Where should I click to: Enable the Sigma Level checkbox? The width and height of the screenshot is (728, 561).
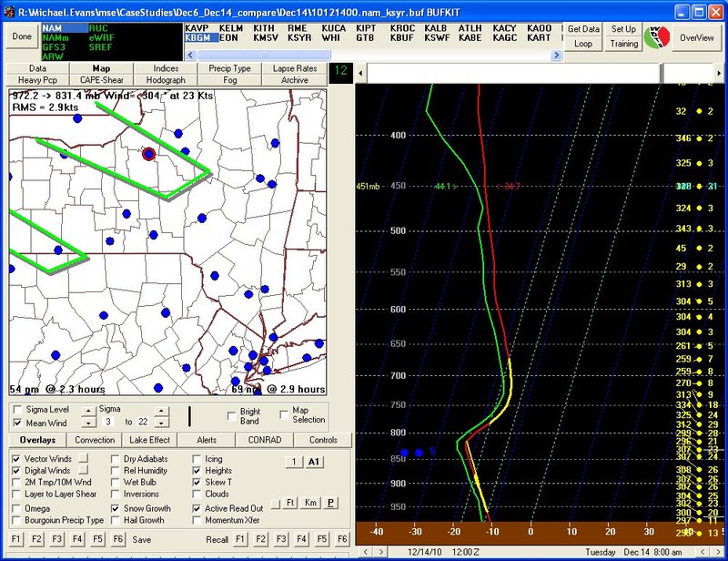tap(17, 410)
